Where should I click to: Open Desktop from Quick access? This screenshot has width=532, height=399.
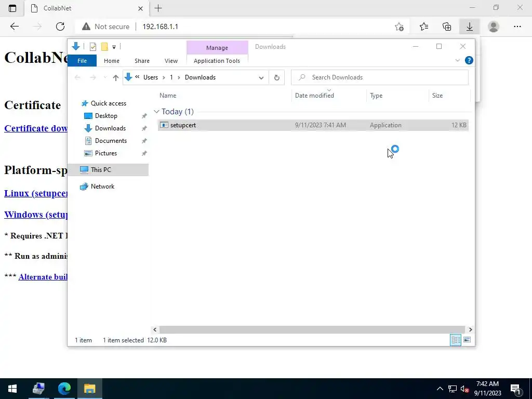coord(106,116)
